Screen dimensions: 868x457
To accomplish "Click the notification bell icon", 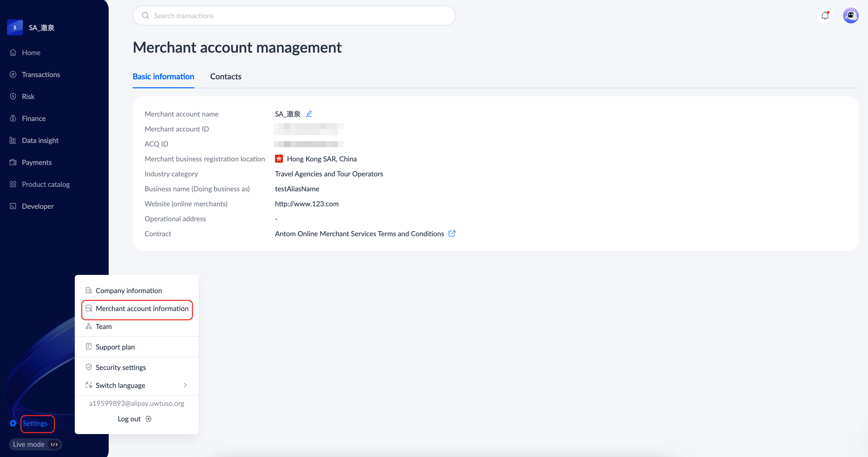I will click(x=825, y=15).
